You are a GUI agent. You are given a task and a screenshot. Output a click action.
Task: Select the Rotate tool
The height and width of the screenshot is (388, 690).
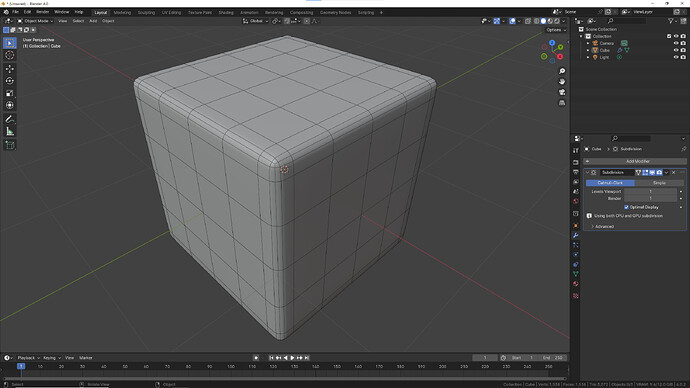(10, 81)
